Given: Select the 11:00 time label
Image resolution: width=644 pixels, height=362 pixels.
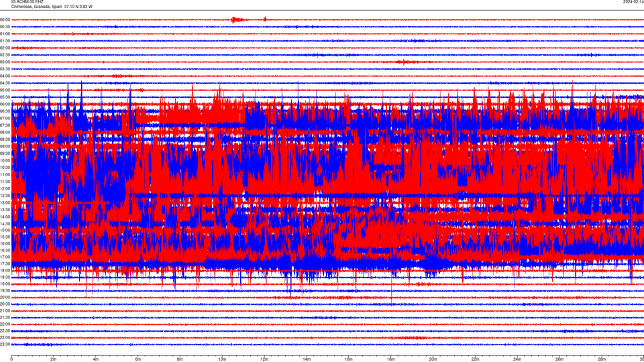Looking at the screenshot, I should [5, 174].
